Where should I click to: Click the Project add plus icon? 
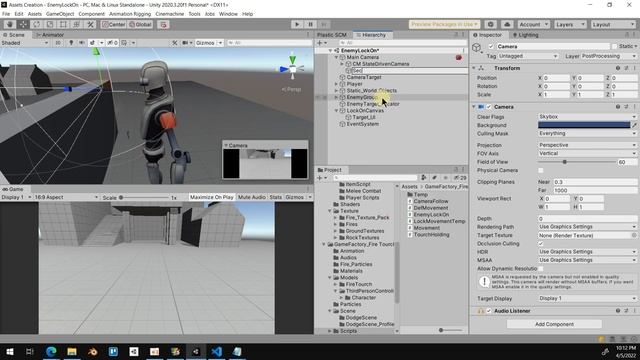[x=320, y=178]
